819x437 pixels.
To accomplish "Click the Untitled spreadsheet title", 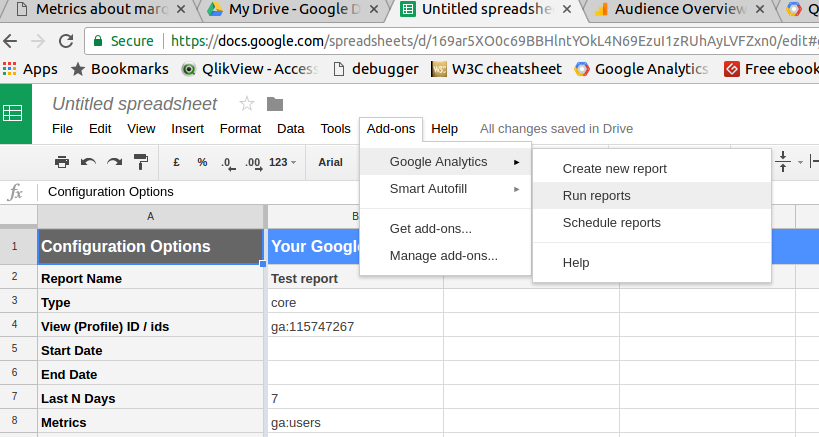I will click(134, 104).
